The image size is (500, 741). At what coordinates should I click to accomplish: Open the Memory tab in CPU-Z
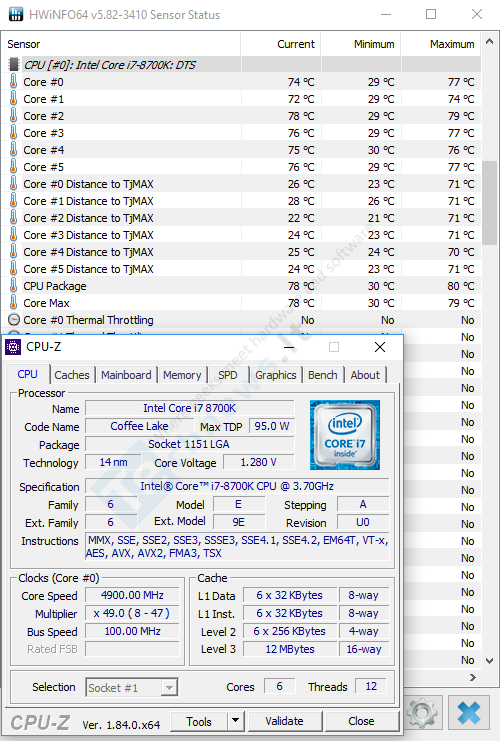point(182,375)
